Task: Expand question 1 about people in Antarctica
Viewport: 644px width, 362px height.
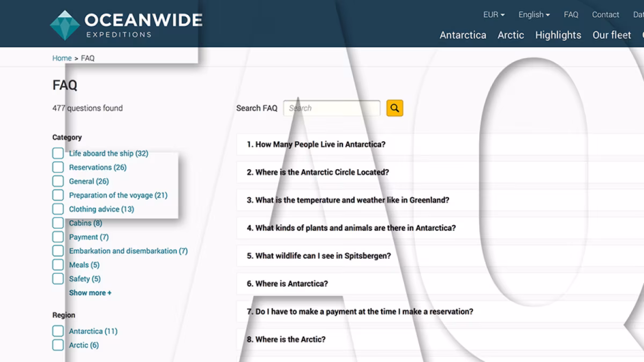Action: click(x=316, y=144)
